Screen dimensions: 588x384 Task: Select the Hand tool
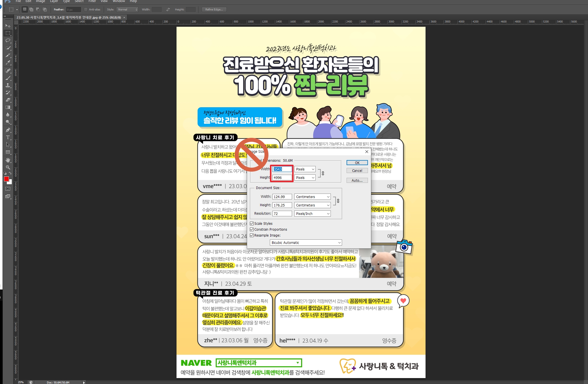point(8,160)
